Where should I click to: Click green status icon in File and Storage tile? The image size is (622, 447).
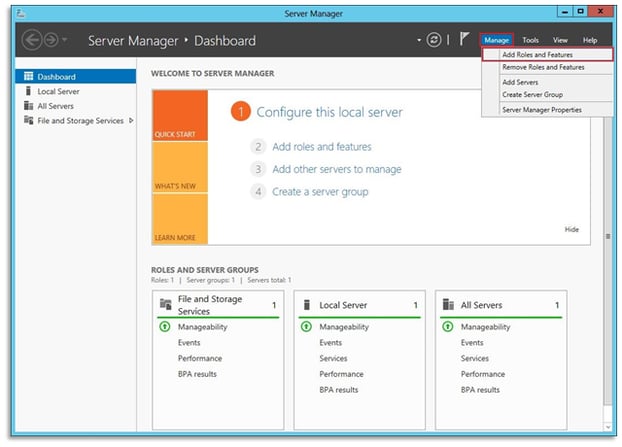(x=165, y=326)
